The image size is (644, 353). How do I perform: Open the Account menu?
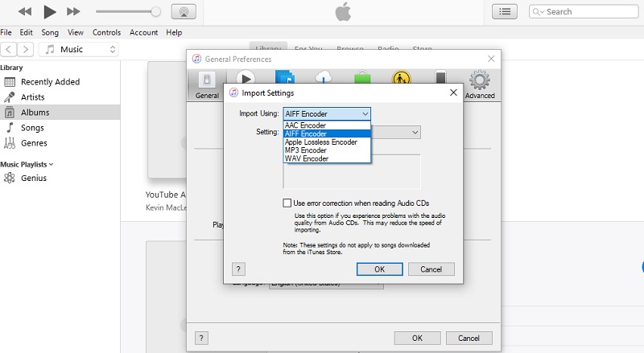(143, 32)
